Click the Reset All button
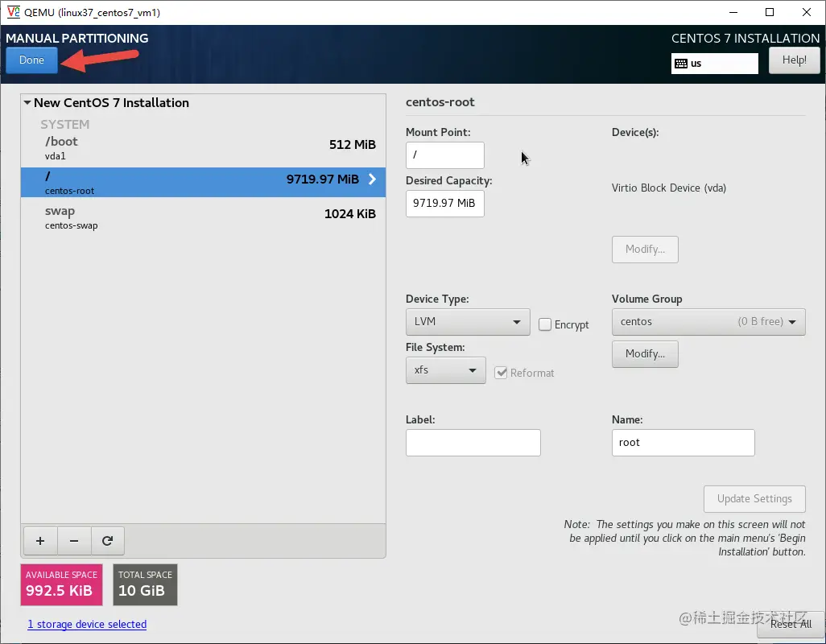Viewport: 826px width, 644px height. point(791,624)
